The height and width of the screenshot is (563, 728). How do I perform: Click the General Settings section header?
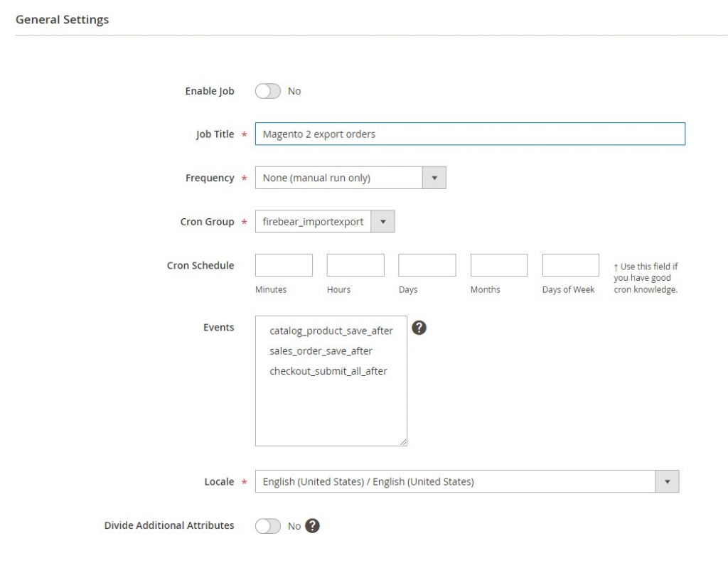[x=63, y=20]
